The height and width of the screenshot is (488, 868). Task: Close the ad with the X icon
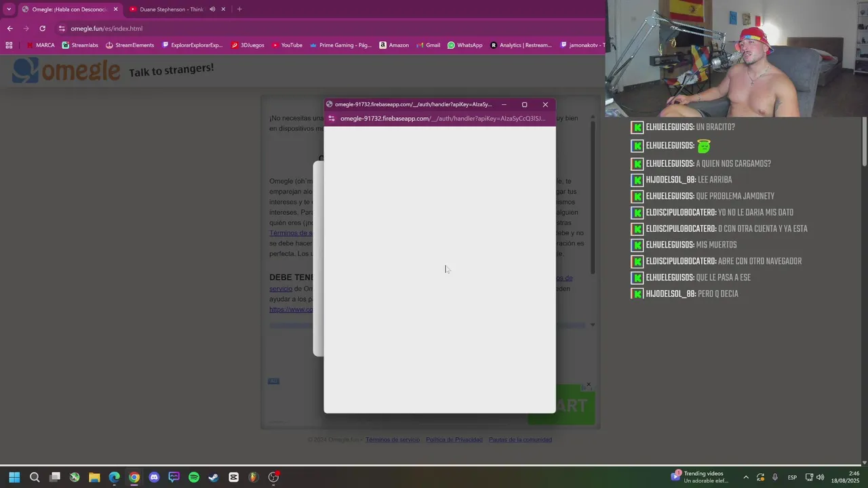589,384
